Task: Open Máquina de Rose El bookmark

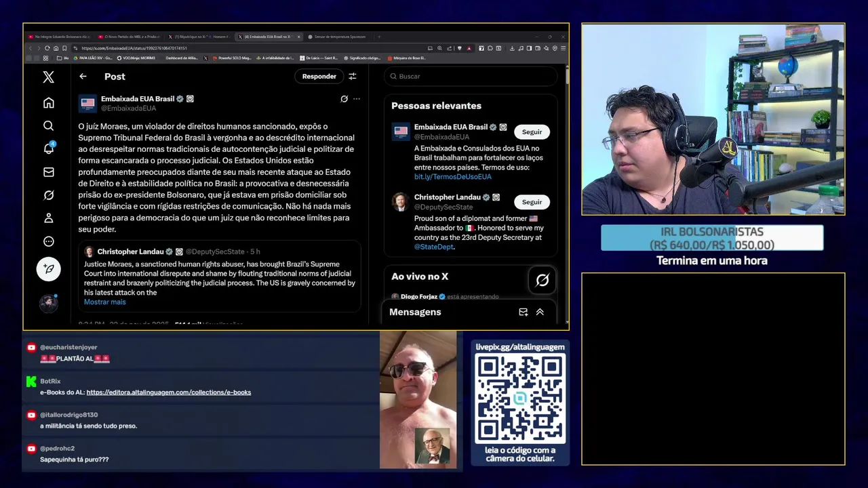Action: (406, 58)
